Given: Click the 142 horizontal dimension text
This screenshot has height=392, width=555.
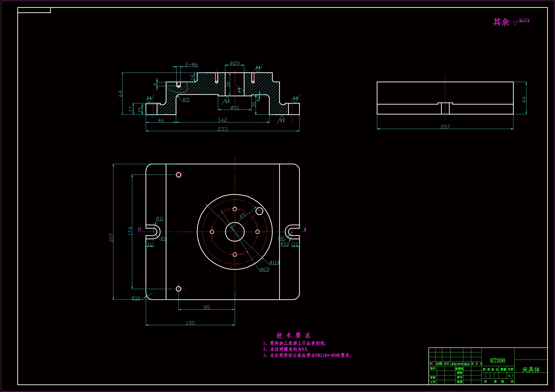Looking at the screenshot, I should [222, 120].
